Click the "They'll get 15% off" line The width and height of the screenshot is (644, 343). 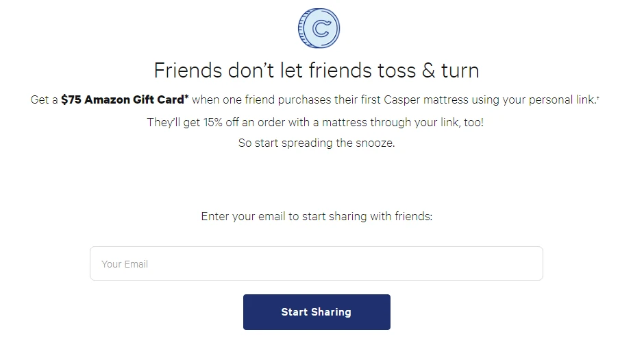pos(316,122)
